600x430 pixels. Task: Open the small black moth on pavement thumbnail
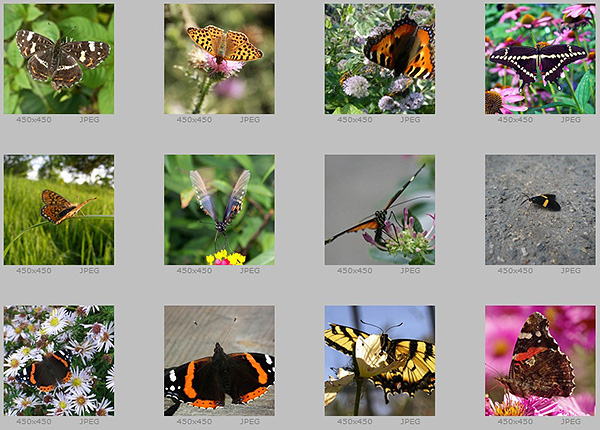point(540,210)
